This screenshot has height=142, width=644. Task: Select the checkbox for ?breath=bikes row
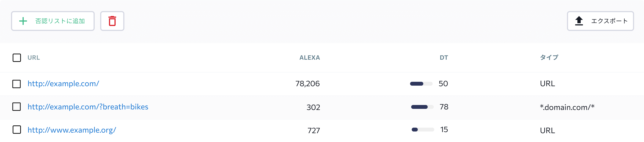17,107
